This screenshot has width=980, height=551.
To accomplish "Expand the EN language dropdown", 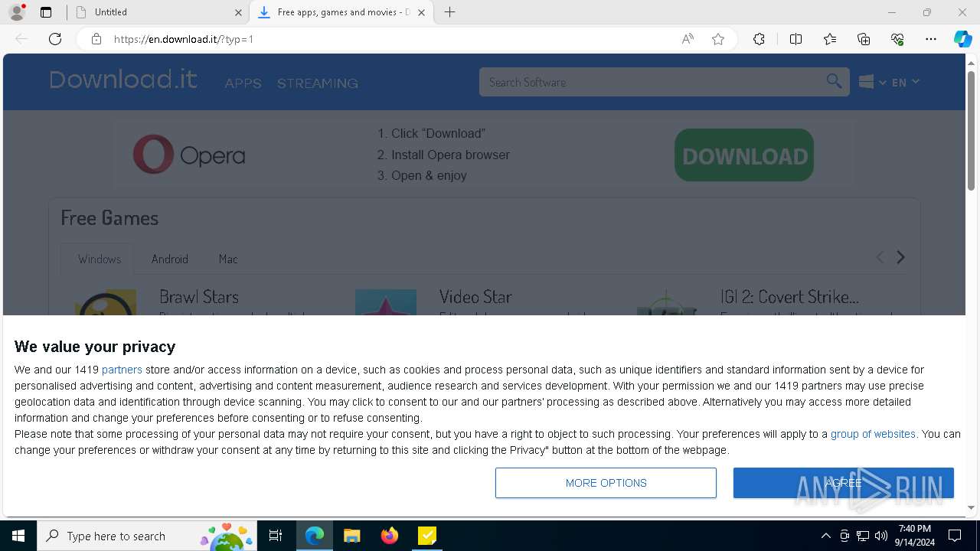I will (x=905, y=82).
